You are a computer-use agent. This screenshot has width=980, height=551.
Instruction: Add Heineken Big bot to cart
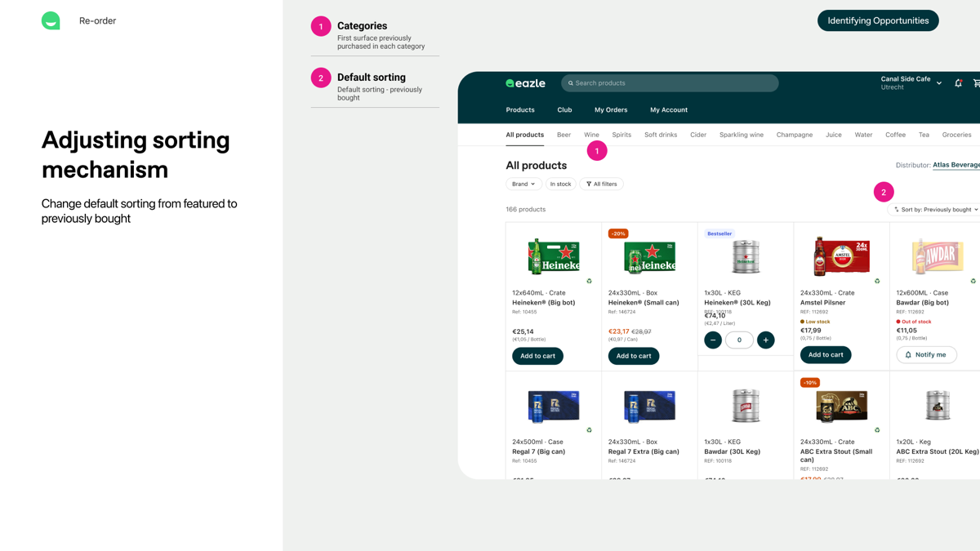(x=537, y=356)
